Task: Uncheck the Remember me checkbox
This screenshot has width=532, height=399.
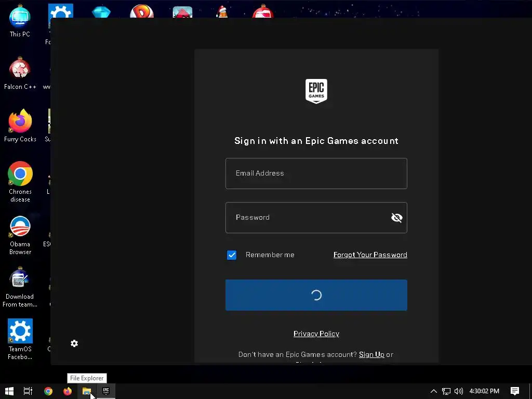Action: coord(232,255)
